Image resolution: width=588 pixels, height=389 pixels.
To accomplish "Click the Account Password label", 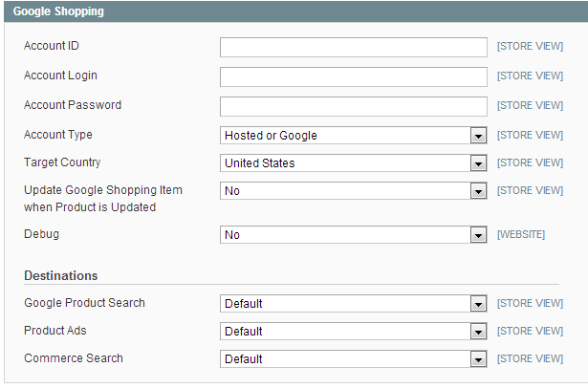I will coord(72,105).
